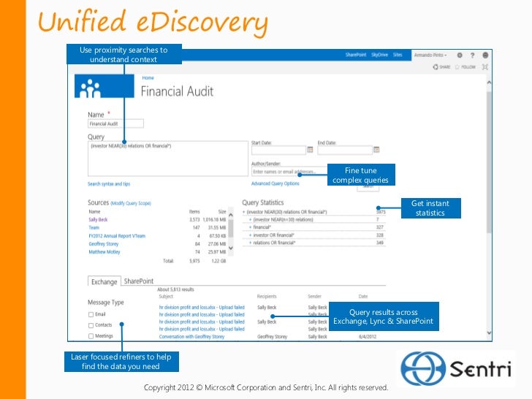
Task: Click the Name input field
Action: pyautogui.click(x=115, y=123)
